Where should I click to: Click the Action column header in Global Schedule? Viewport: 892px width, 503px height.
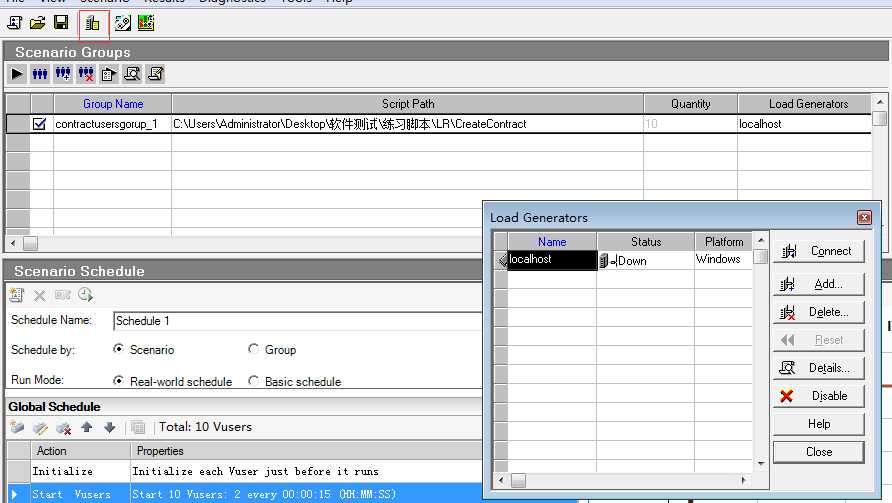(x=80, y=451)
